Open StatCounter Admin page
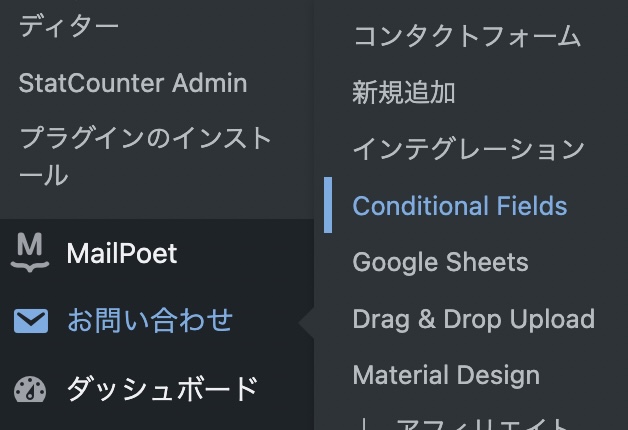Image resolution: width=628 pixels, height=430 pixels. 132,83
